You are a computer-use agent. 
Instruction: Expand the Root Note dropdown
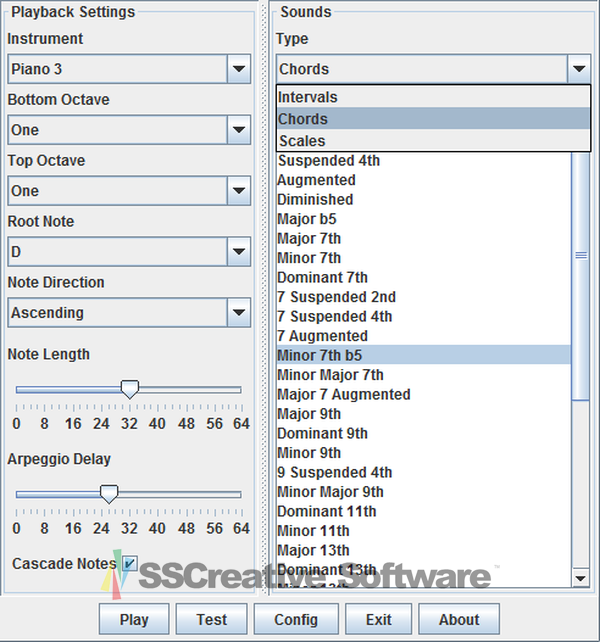[x=239, y=252]
